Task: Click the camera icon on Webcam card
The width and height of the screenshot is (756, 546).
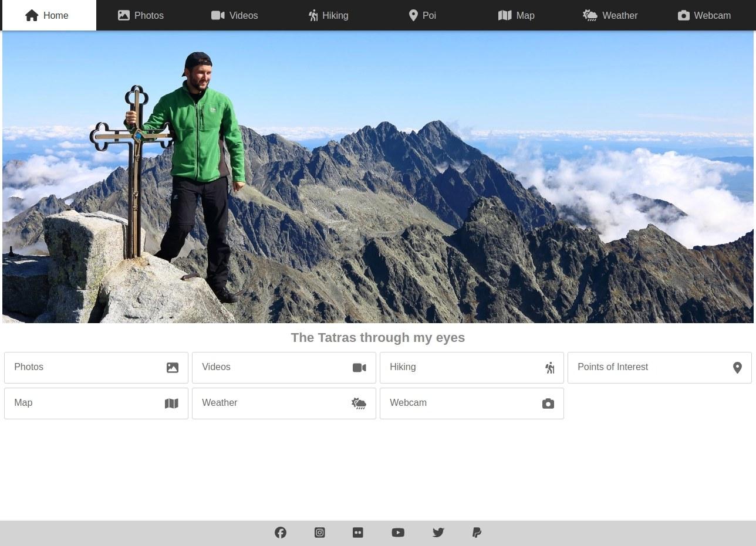Action: click(548, 403)
